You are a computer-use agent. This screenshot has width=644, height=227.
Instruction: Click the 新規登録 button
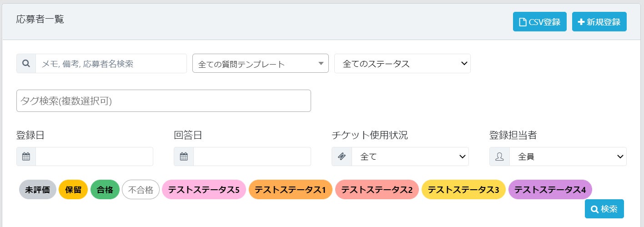pos(599,22)
